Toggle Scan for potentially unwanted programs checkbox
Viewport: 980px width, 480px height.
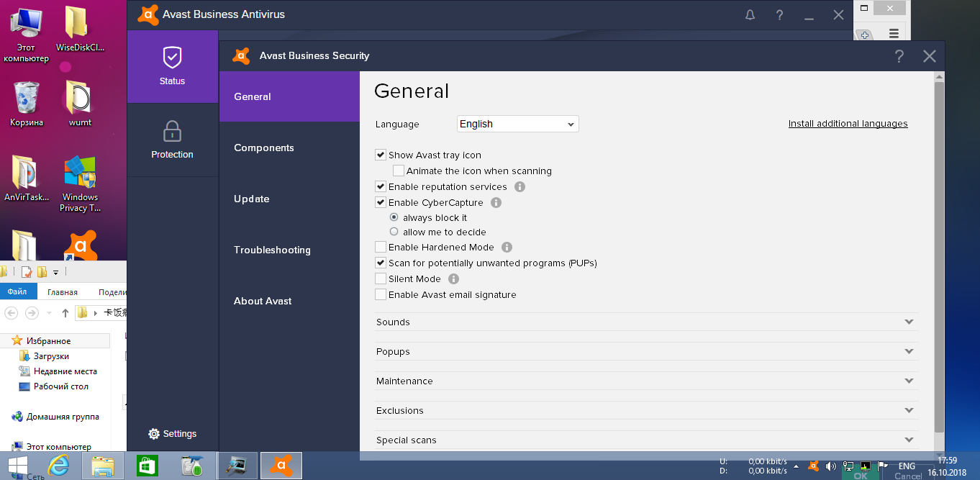point(381,263)
